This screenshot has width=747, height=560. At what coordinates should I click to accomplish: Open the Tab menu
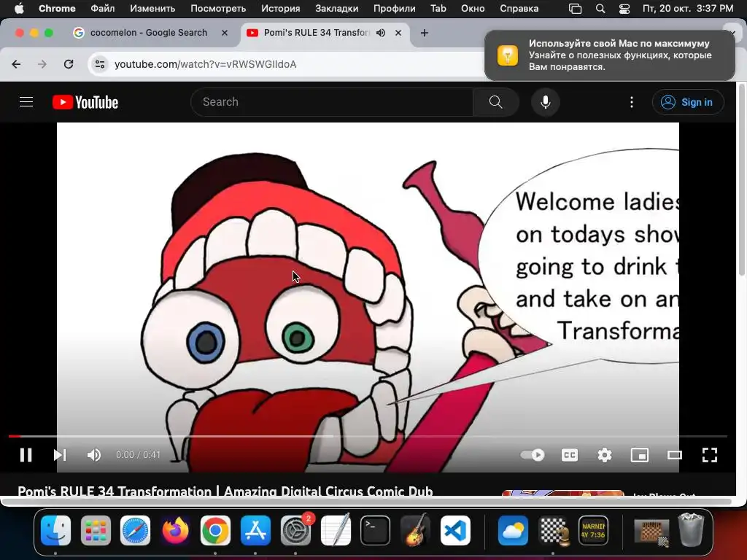click(438, 8)
